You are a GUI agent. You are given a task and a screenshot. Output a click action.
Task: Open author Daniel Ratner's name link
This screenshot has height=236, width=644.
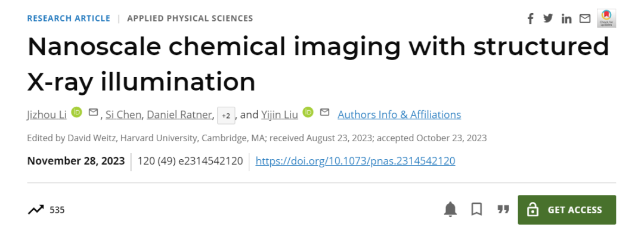click(x=179, y=114)
